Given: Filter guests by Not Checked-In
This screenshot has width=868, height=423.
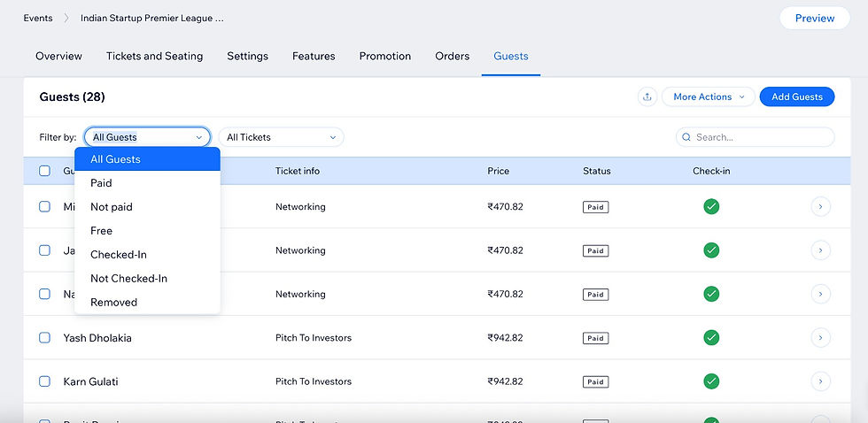Looking at the screenshot, I should coord(147,278).
